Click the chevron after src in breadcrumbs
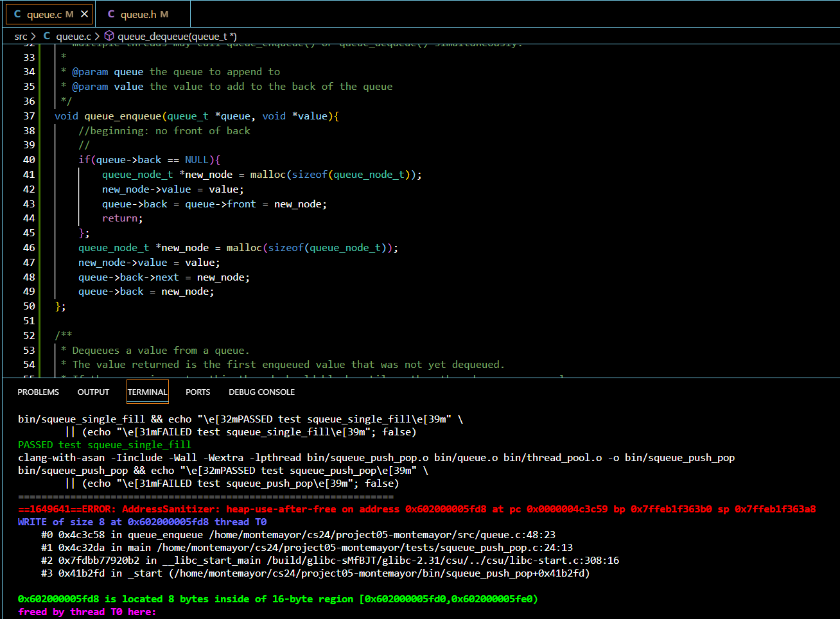Viewport: 840px width, 619px height. (x=33, y=37)
